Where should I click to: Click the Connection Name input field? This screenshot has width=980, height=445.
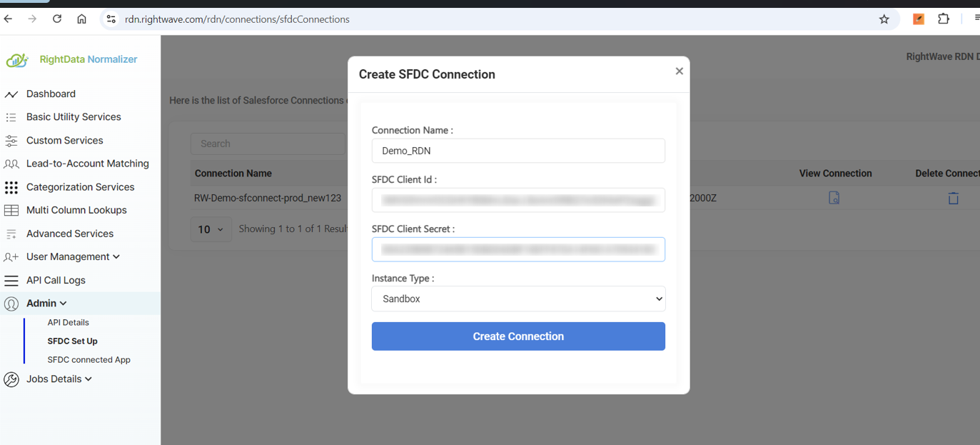[518, 151]
